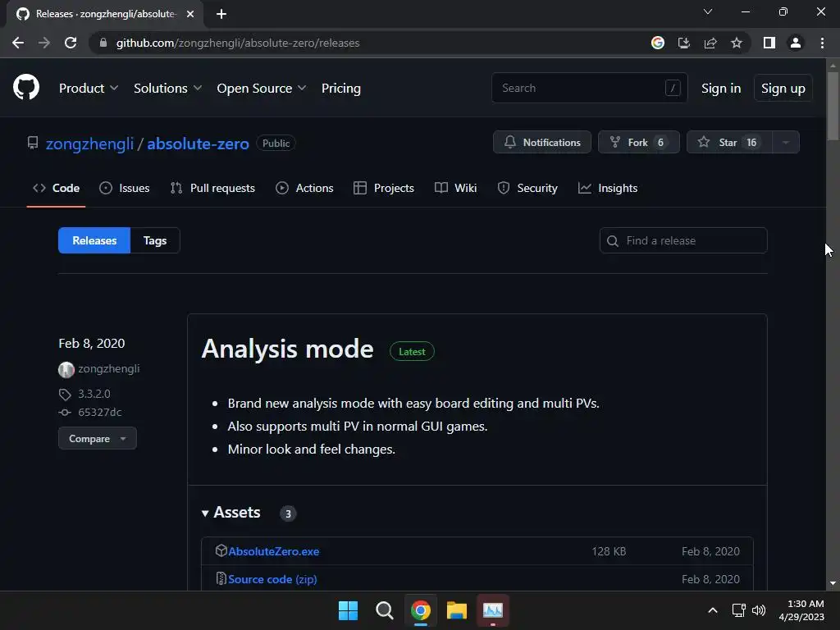Screen dimensions: 840x630
Task: Click Sign in
Action: 721,89
